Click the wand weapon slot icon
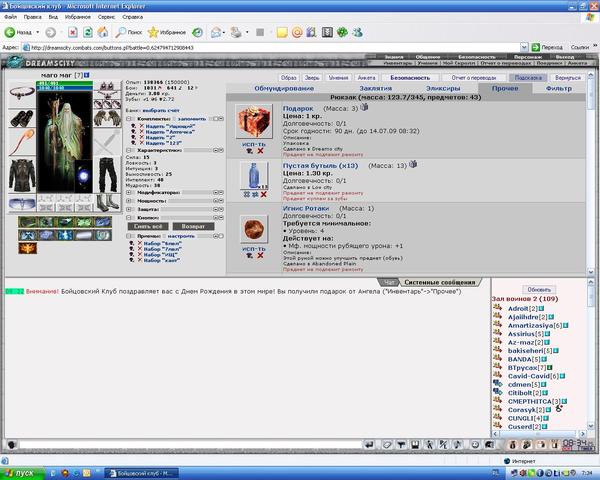 (22, 142)
